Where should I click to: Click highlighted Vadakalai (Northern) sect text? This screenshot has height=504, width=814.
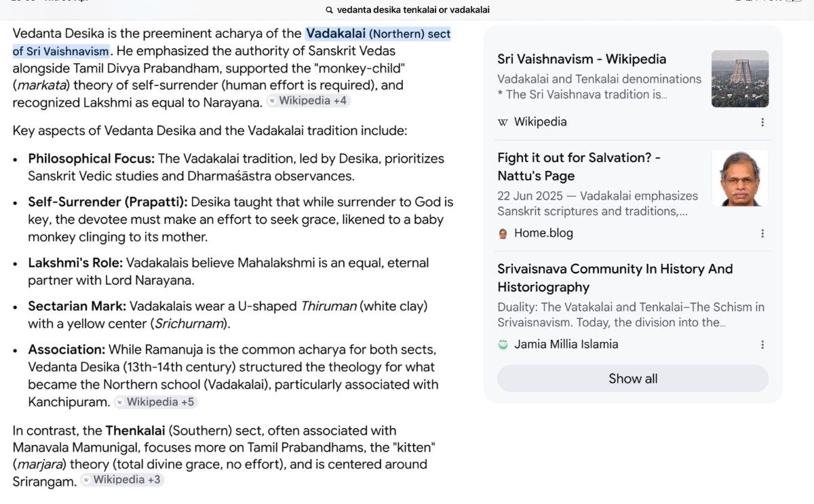231,42
